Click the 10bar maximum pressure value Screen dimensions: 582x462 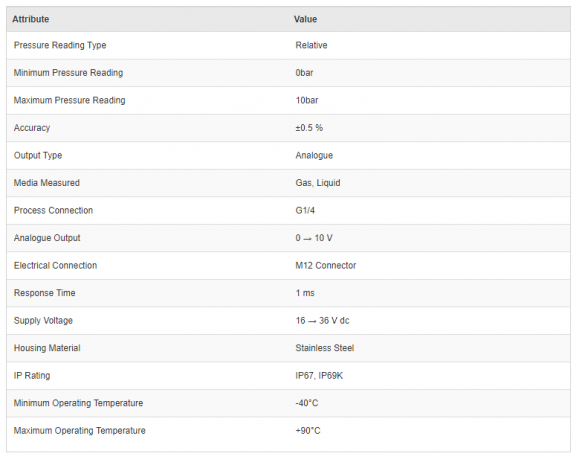tap(307, 100)
